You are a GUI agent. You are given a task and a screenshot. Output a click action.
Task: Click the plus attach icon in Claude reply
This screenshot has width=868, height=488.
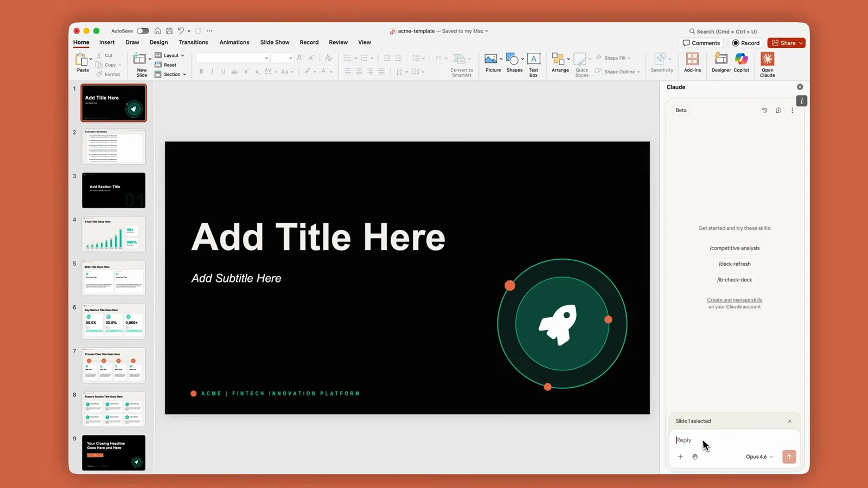(680, 457)
